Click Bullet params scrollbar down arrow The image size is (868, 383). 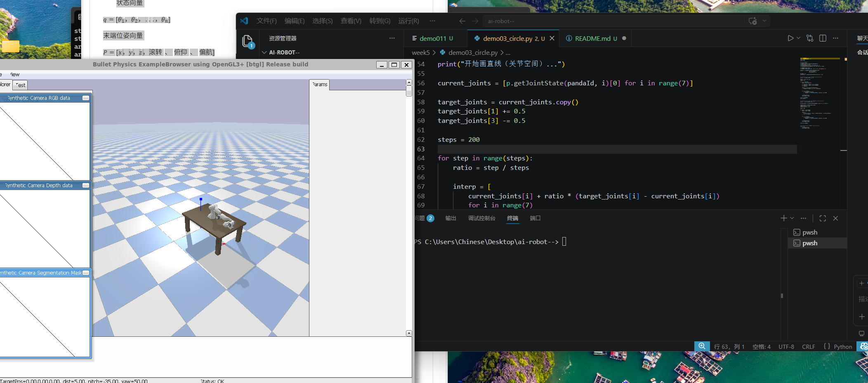[409, 333]
